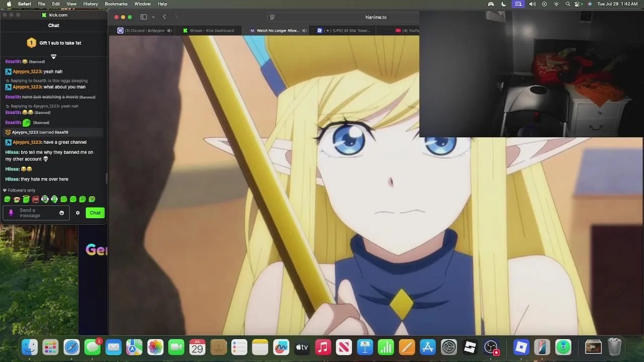Viewport: 644px width, 362px height.
Task: Open the Photos app in dock
Action: pos(155,347)
